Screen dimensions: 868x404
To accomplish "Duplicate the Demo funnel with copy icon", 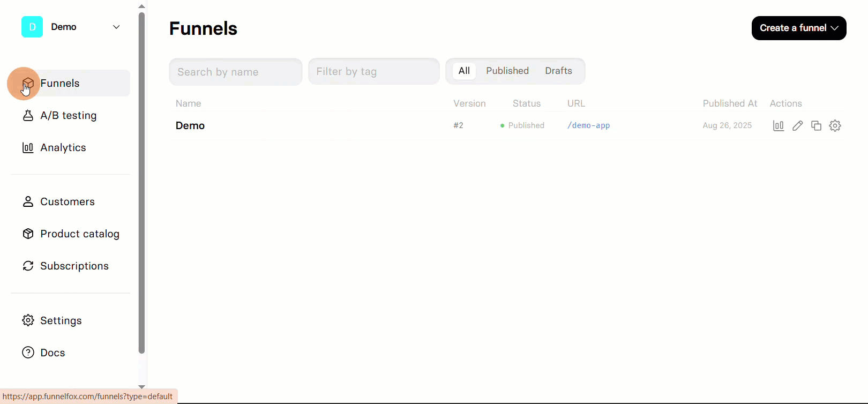I will click(x=816, y=125).
